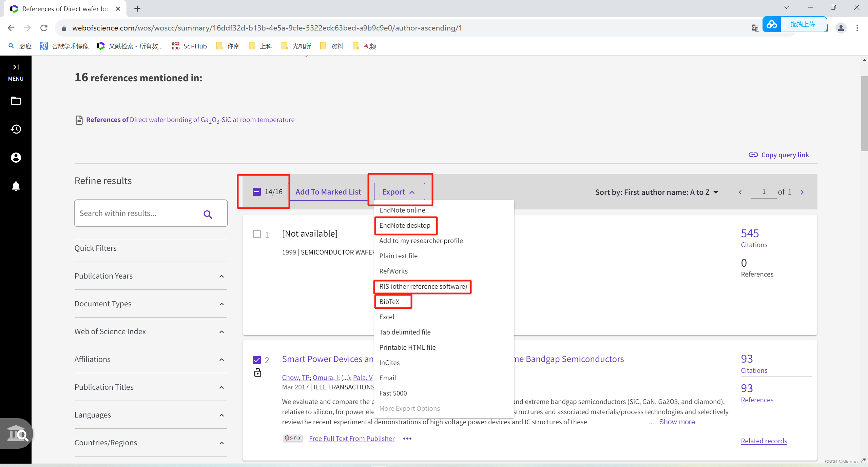Open the folder icon in sidebar
868x467 pixels.
tap(16, 101)
